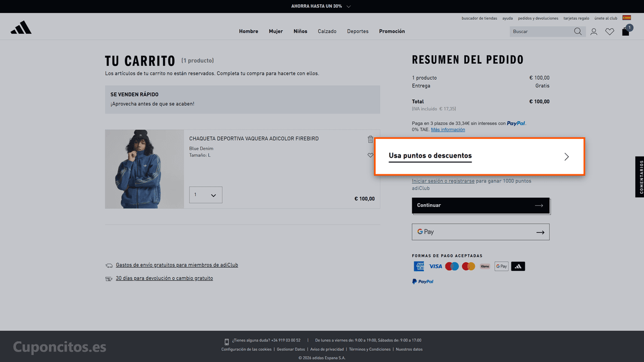Screen dimensions: 644x362
Task: Click Iniciar sesión o registrarse link
Action: click(x=443, y=181)
